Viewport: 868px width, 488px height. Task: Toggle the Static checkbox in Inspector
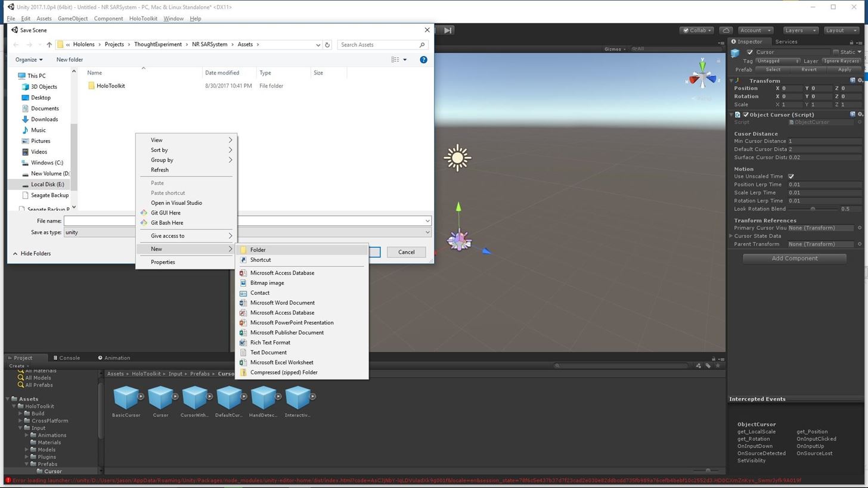pos(836,52)
